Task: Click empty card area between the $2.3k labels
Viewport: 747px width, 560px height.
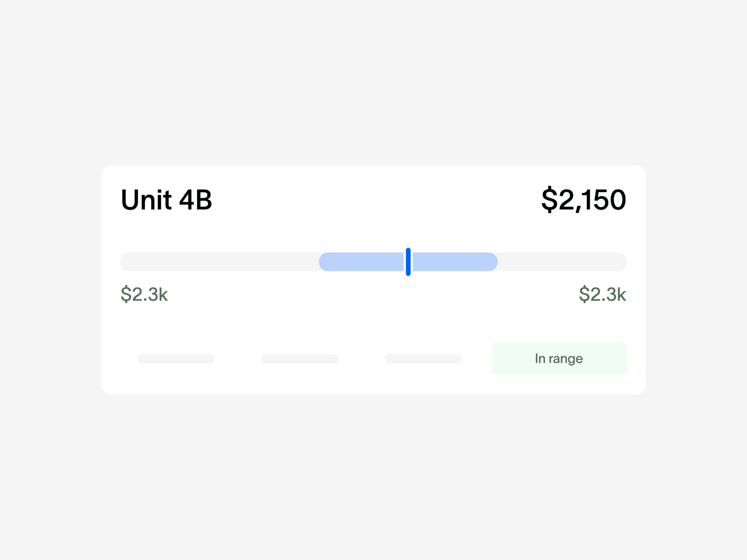Action: (373, 294)
